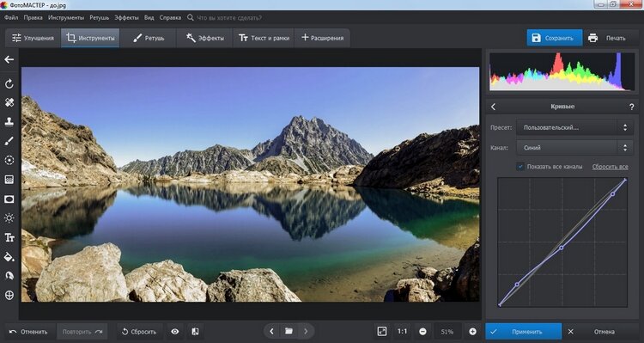Image resolution: width=644 pixels, height=343 pixels.
Task: Open the Правка menu
Action: pyautogui.click(x=33, y=18)
